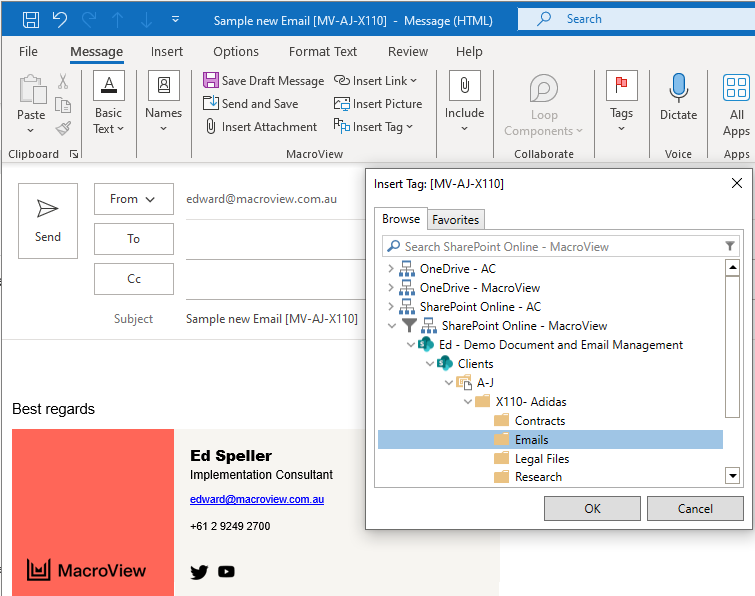The width and height of the screenshot is (755, 596).
Task: Send the email with the Send button
Action: click(x=48, y=221)
